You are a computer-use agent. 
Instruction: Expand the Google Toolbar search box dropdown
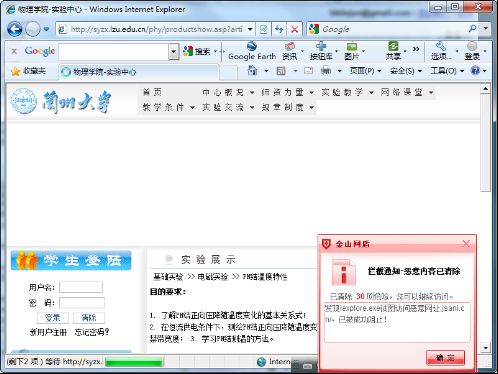(174, 52)
